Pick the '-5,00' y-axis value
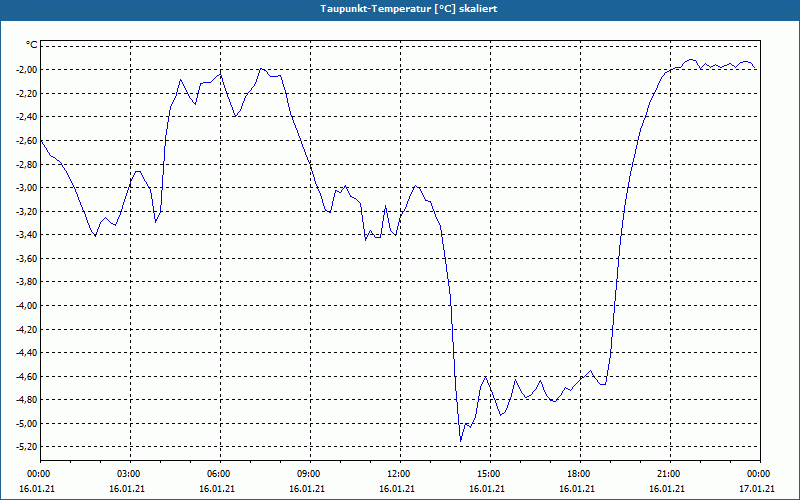 coord(27,424)
